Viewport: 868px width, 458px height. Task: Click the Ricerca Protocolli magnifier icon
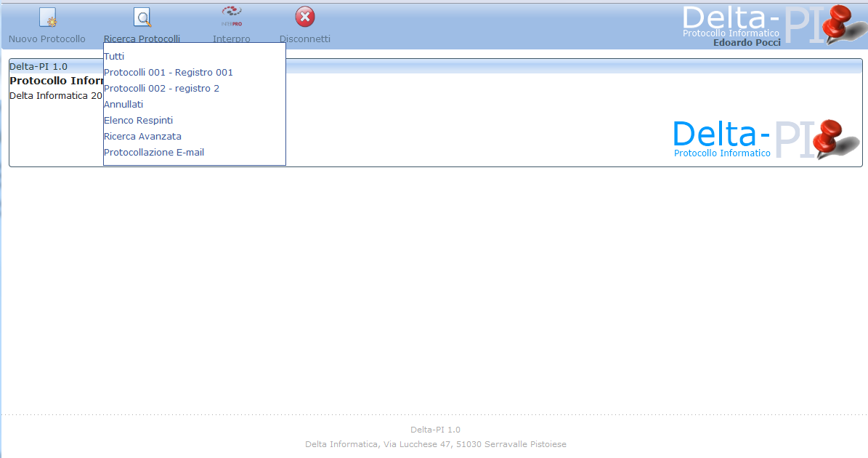142,17
